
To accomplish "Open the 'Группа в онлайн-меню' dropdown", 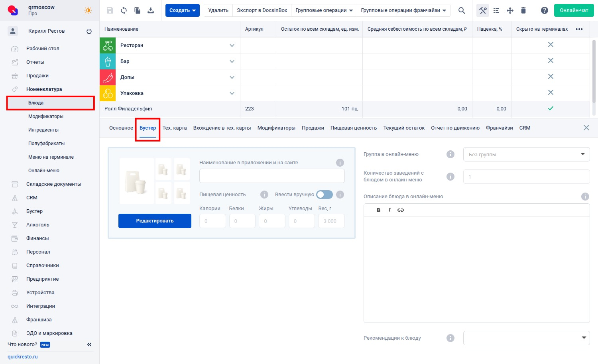I will pos(526,154).
